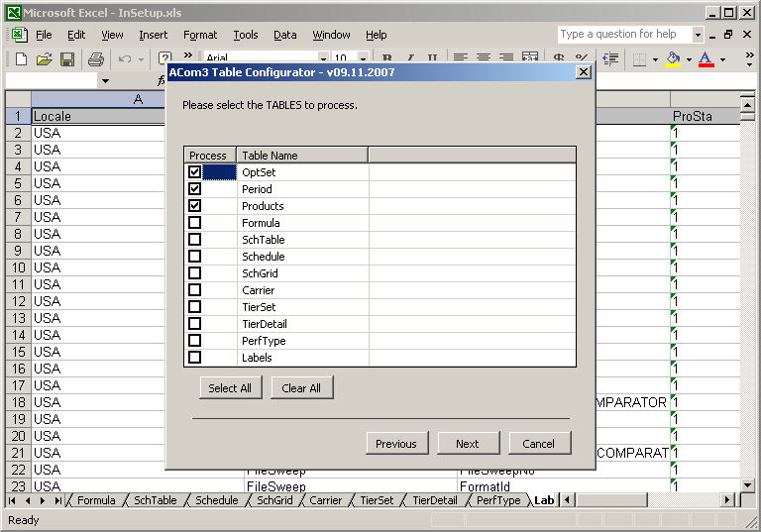This screenshot has width=761, height=532.
Task: Expand Undo history dropdown arrow
Action: click(x=141, y=59)
